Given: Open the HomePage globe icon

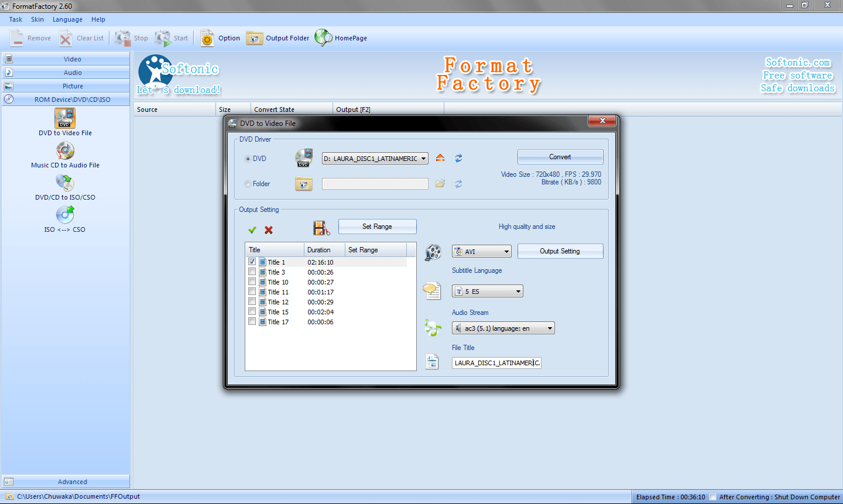Looking at the screenshot, I should pyautogui.click(x=323, y=37).
